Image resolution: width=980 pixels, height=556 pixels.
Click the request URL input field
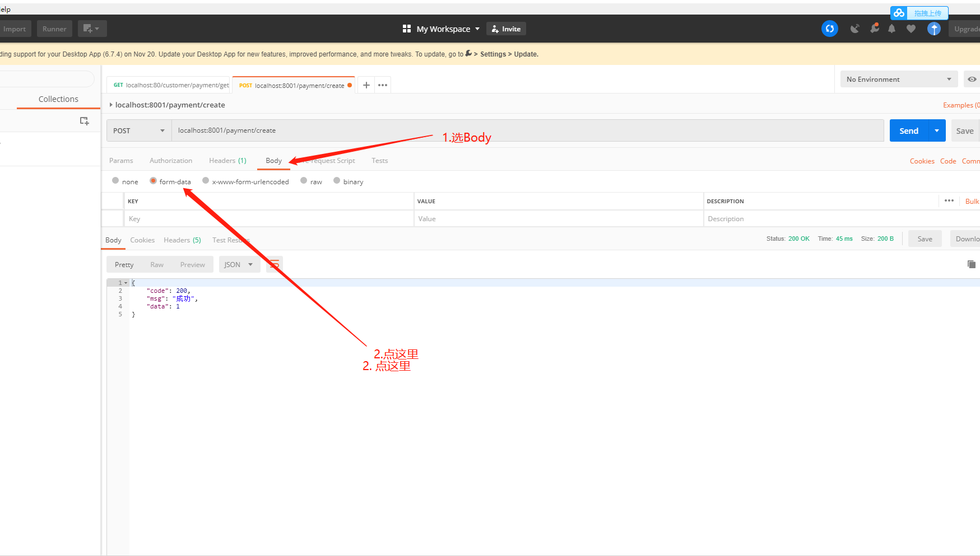(528, 130)
